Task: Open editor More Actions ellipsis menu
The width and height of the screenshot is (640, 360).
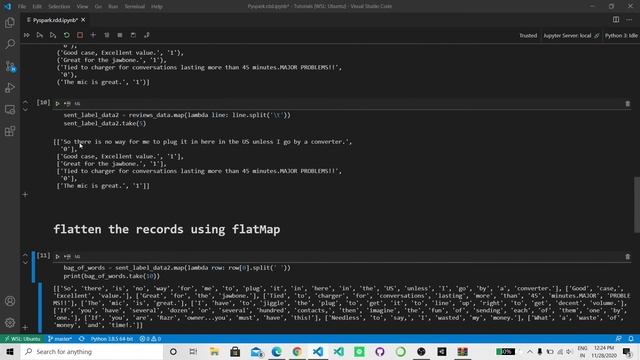Action: pyautogui.click(x=629, y=20)
